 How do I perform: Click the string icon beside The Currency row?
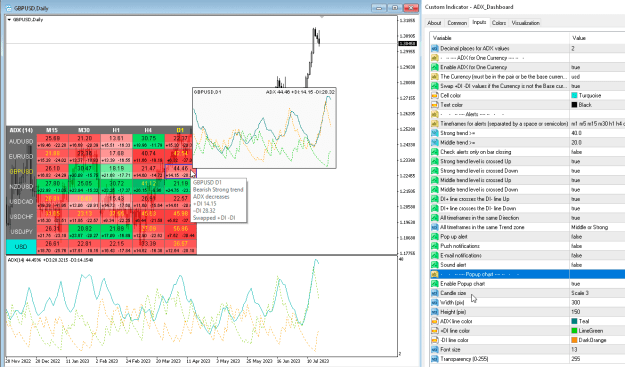point(435,77)
